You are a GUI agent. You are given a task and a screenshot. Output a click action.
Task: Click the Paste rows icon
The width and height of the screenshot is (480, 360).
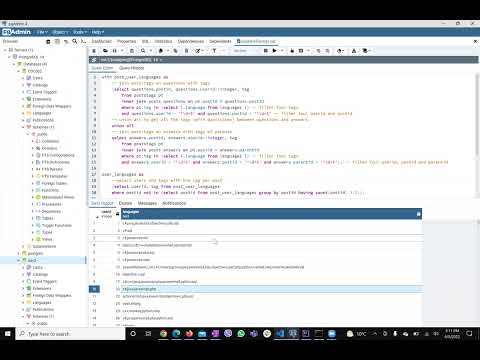pos(176,51)
